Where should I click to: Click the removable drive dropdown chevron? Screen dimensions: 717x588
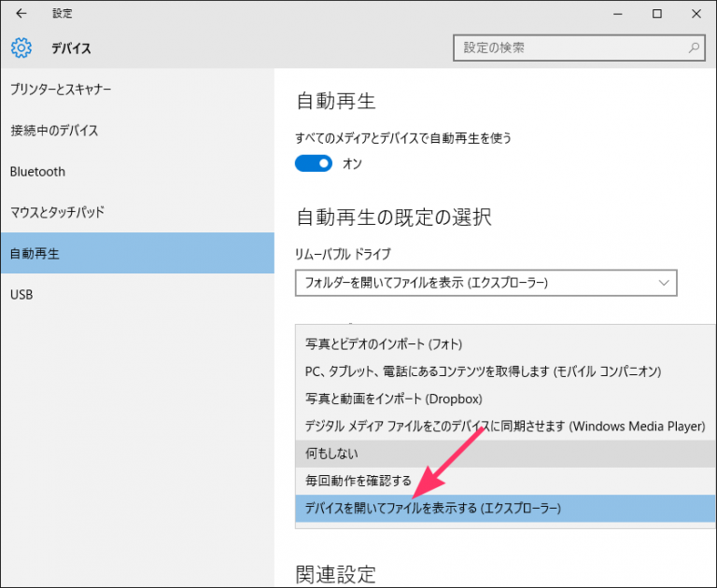(664, 282)
